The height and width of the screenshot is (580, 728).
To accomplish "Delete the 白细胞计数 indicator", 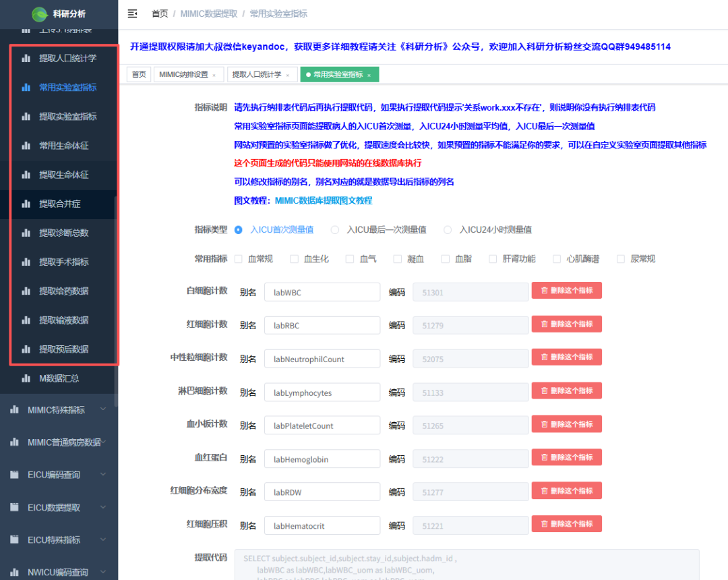I will [566, 291].
